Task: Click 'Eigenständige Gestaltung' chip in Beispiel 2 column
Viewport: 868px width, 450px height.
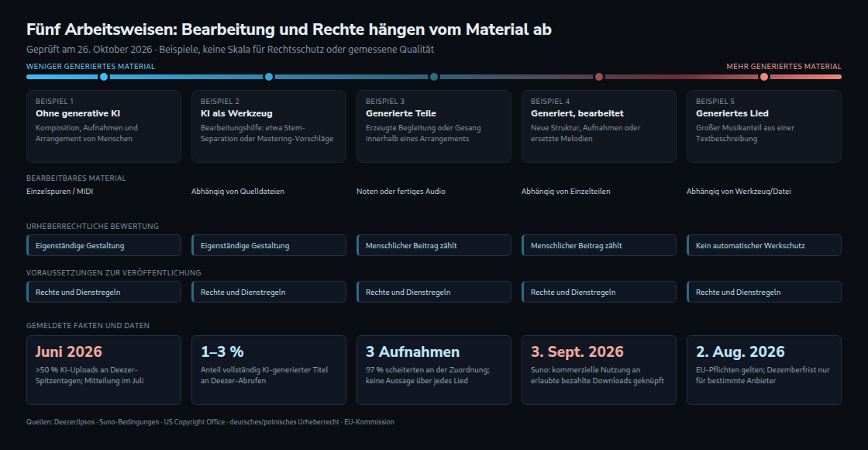Action: (x=268, y=245)
